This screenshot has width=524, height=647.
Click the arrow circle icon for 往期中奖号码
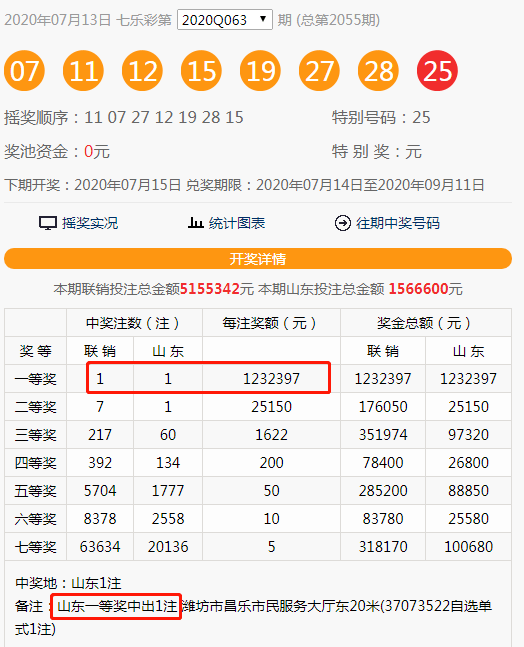tap(342, 223)
